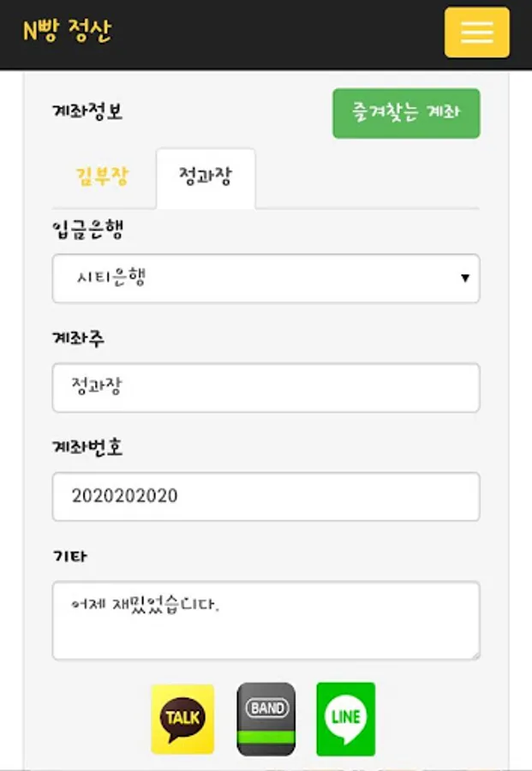Open 즐겨찾는 계좌 favorite accounts
Viewport: 532px width, 771px height.
pyautogui.click(x=406, y=113)
